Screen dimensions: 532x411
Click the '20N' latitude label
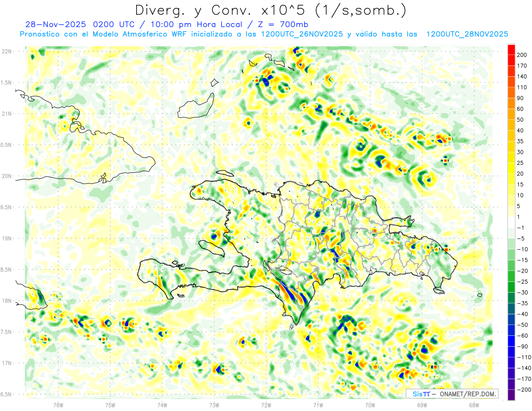(7, 176)
